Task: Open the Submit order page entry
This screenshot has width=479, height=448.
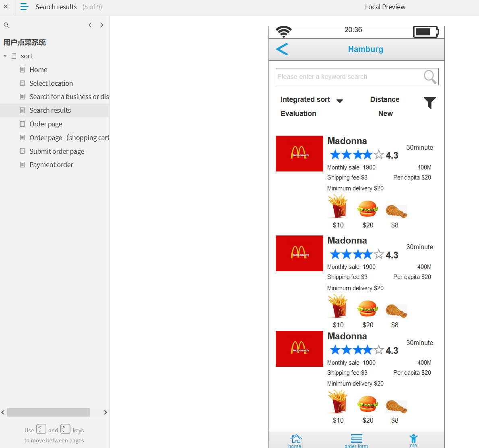Action: pyautogui.click(x=57, y=151)
